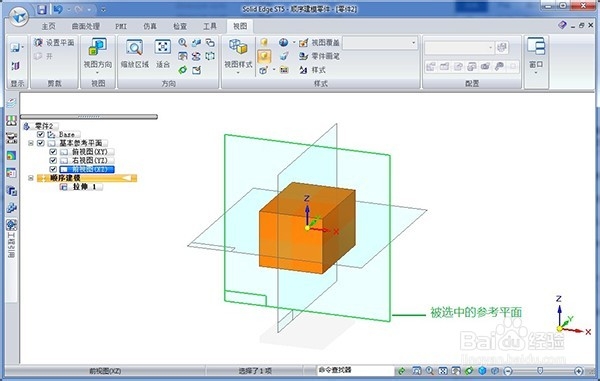Click into the 命令查找器 command finder field

click(x=355, y=370)
